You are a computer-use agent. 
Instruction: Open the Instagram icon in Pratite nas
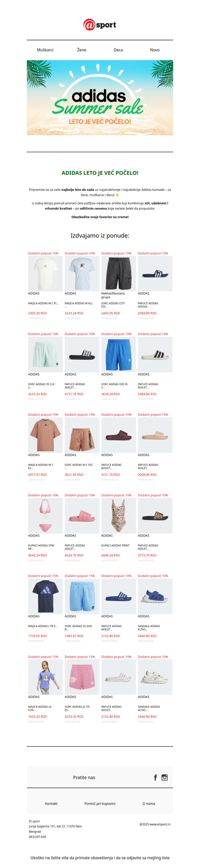(x=164, y=777)
